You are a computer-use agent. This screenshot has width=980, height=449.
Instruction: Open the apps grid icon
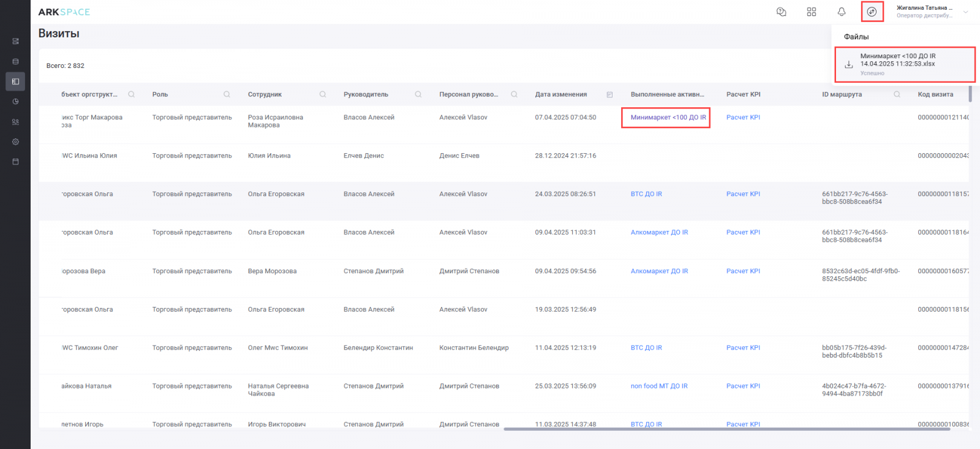[812, 12]
